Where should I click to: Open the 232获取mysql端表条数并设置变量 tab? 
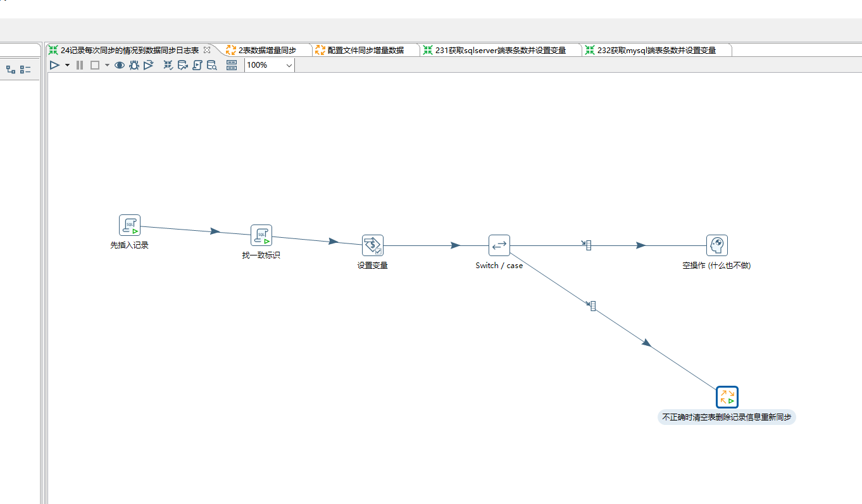click(x=656, y=50)
